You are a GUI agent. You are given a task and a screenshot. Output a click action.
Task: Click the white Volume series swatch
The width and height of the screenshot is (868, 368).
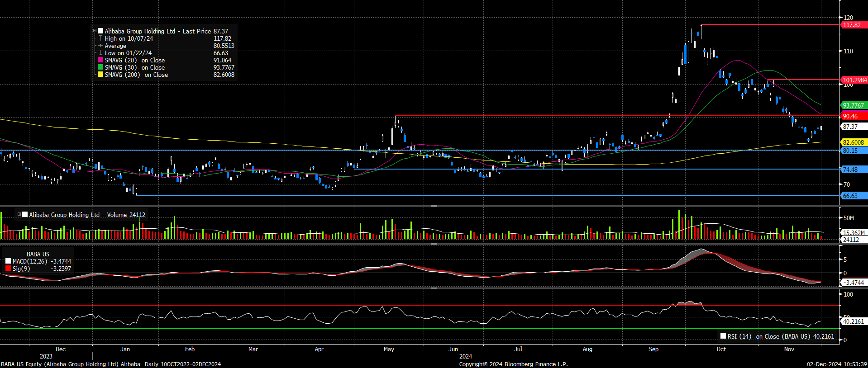(x=25, y=215)
